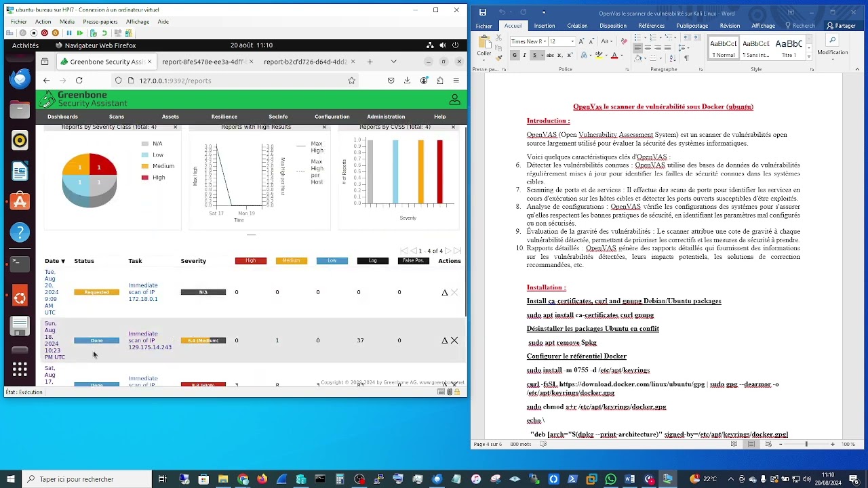Open the Greenbone user account icon
The width and height of the screenshot is (868, 488).
[455, 100]
